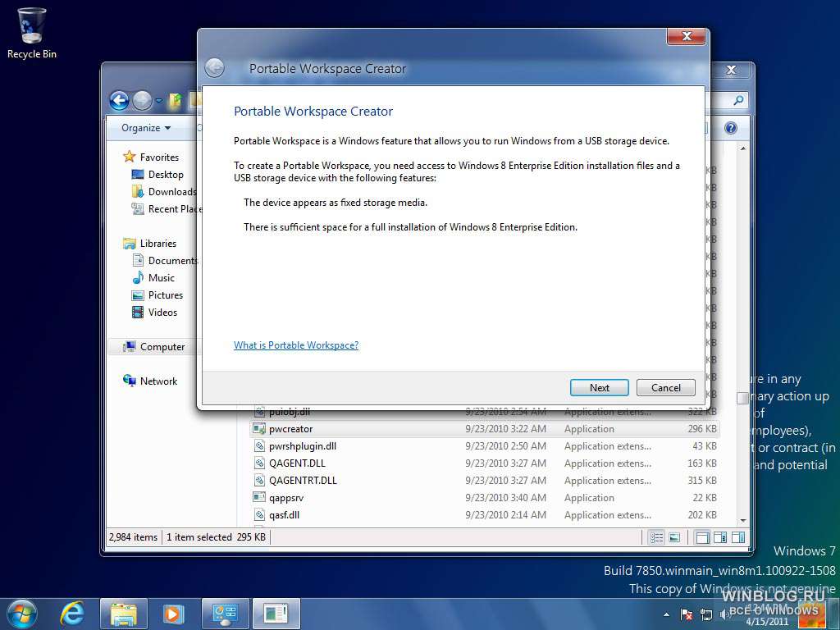840x630 pixels.
Task: Open the Windows Start menu
Action: click(x=21, y=614)
